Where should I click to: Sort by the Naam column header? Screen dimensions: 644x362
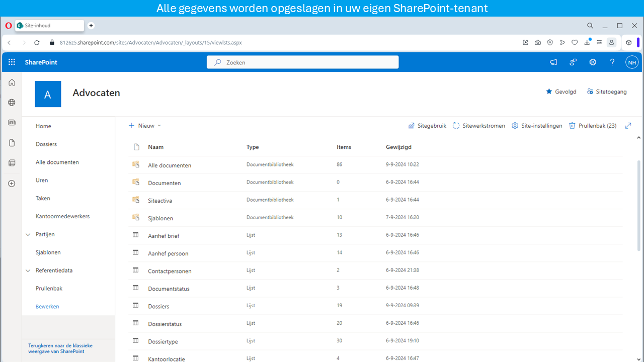tap(155, 147)
